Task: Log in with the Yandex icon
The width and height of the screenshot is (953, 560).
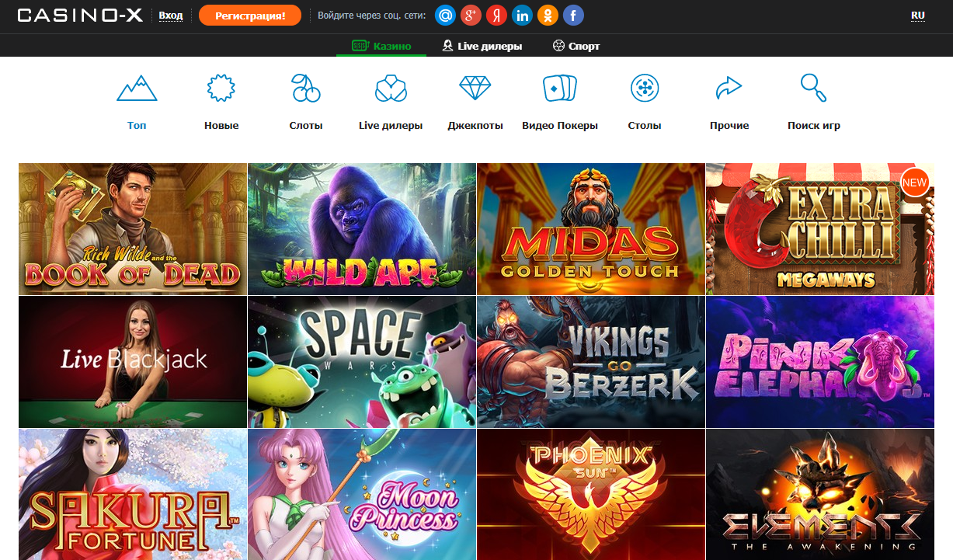Action: pyautogui.click(x=496, y=15)
